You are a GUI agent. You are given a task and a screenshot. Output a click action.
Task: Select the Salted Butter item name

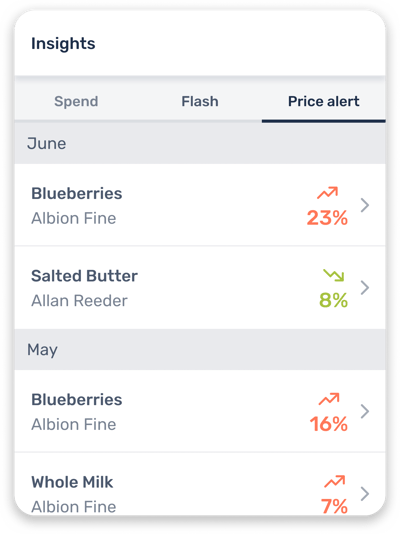[84, 276]
